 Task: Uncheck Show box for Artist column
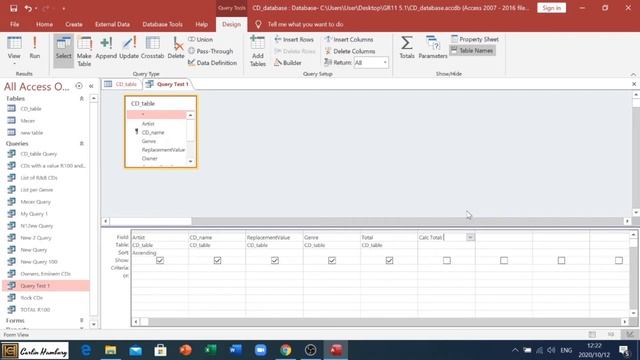160,260
